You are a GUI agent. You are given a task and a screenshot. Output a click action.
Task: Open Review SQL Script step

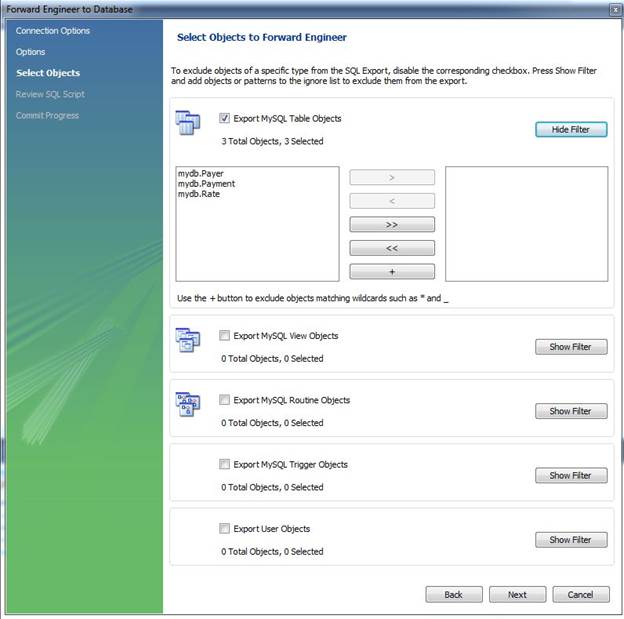point(50,94)
